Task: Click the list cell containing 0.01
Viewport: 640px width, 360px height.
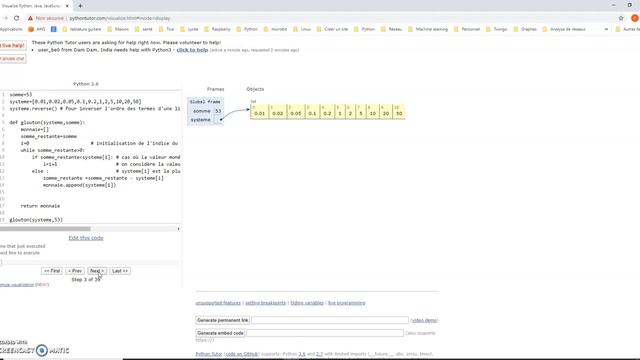Action: (260, 111)
